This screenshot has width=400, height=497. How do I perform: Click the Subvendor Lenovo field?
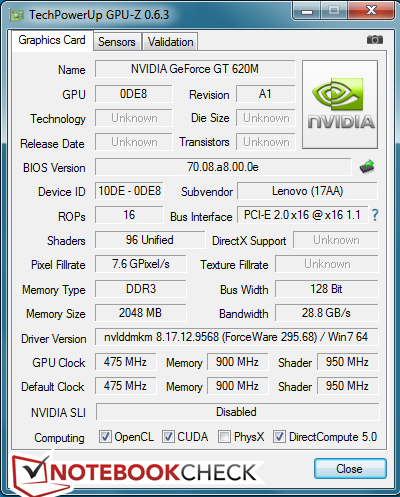[x=307, y=191]
